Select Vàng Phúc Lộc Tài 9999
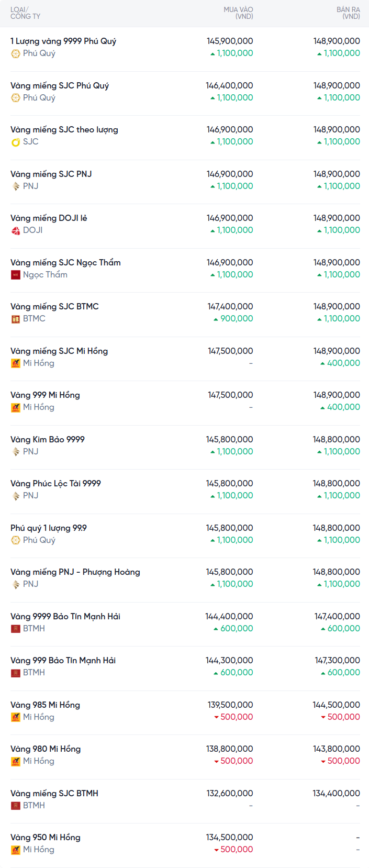 (x=55, y=484)
